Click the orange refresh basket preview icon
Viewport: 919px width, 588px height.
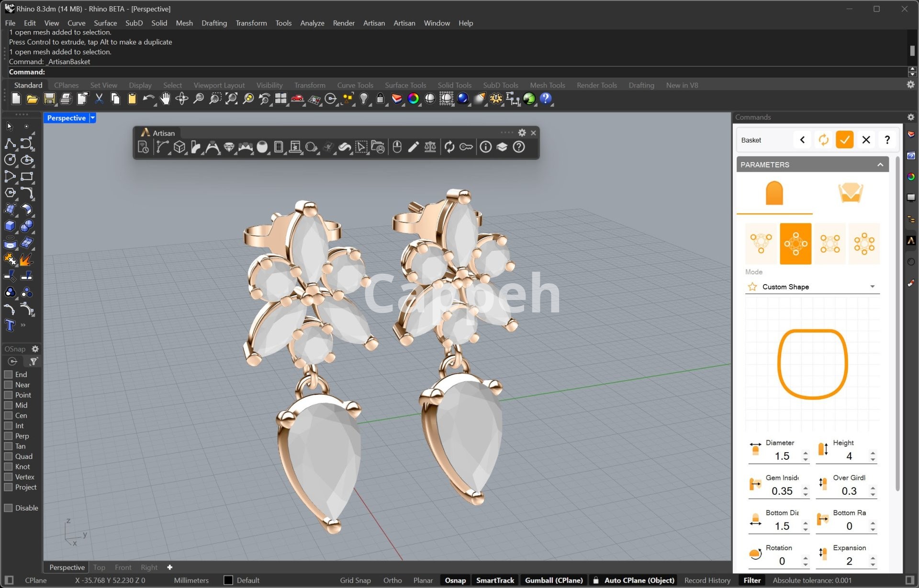pos(823,140)
